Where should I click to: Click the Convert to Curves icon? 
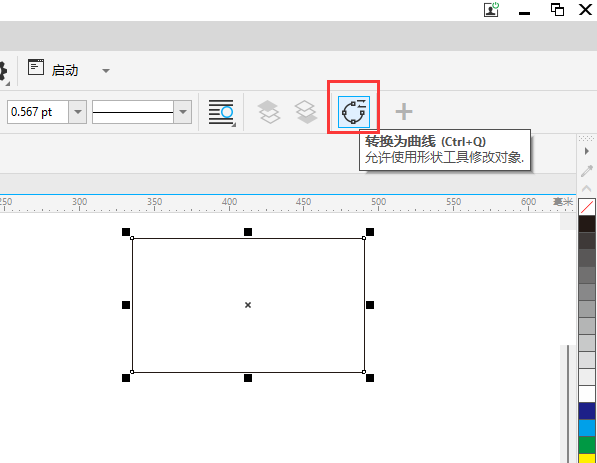(x=354, y=112)
